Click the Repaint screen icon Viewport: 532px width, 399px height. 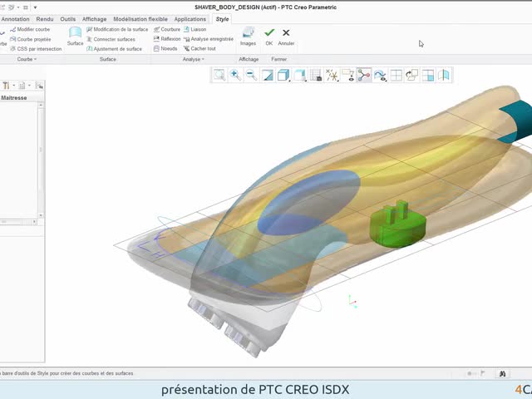[268, 75]
